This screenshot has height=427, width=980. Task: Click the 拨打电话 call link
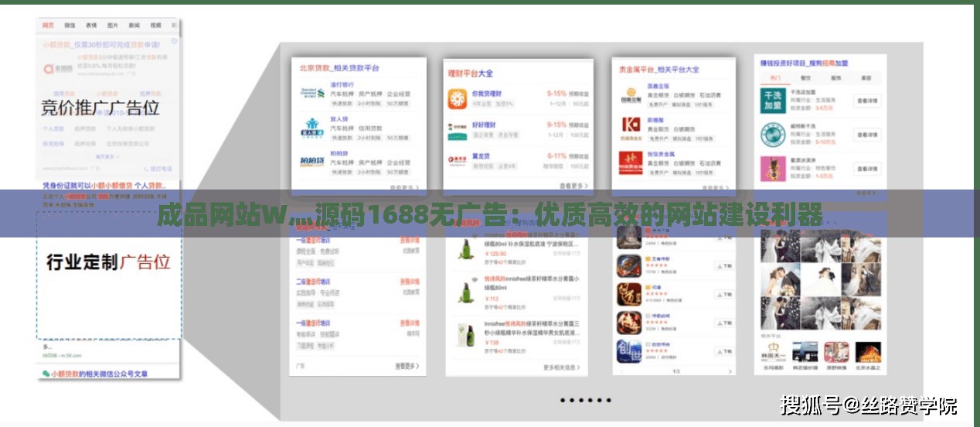pyautogui.click(x=159, y=168)
